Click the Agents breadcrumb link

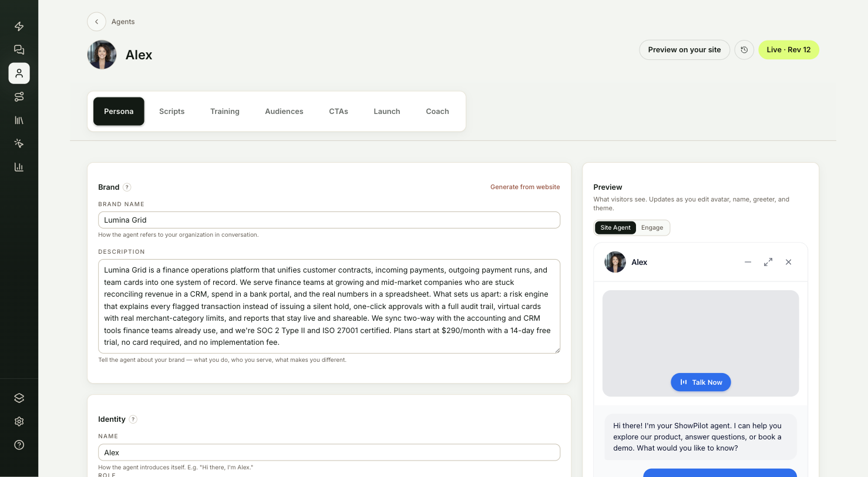coord(123,22)
